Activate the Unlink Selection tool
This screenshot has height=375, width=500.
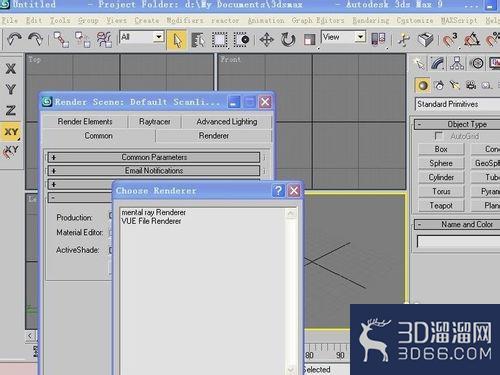[82, 40]
